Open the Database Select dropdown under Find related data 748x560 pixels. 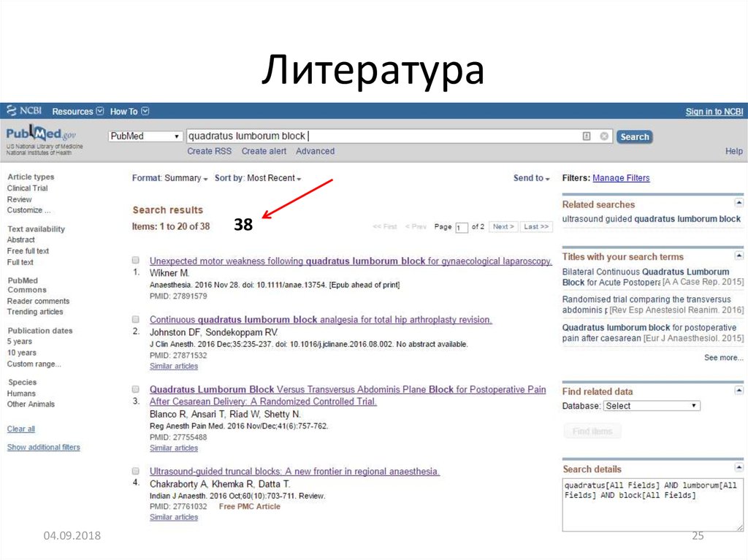pyautogui.click(x=651, y=405)
